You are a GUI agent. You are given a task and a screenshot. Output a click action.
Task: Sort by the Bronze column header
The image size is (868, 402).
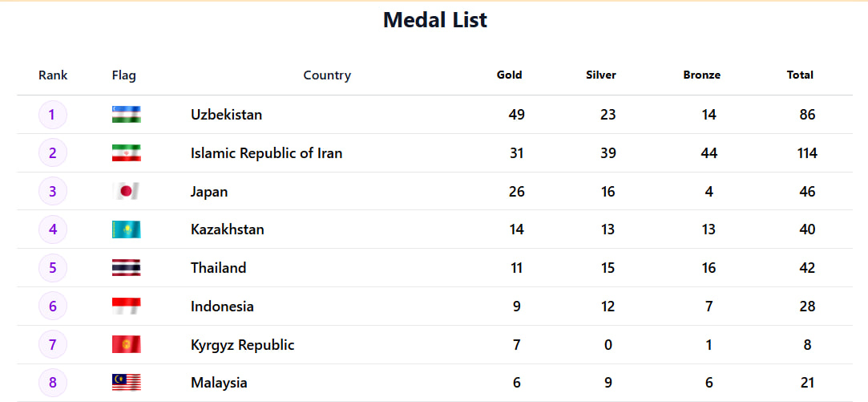coord(701,75)
